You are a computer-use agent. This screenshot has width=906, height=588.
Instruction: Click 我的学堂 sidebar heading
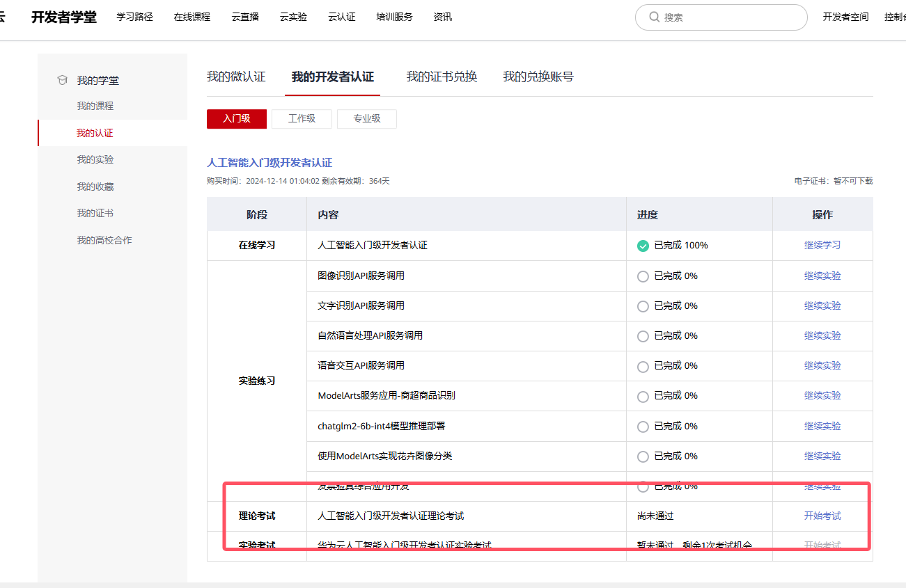tap(97, 81)
